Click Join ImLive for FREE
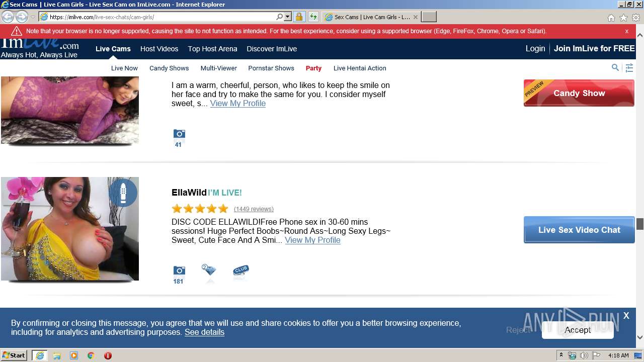644x362 pixels. pos(594,49)
